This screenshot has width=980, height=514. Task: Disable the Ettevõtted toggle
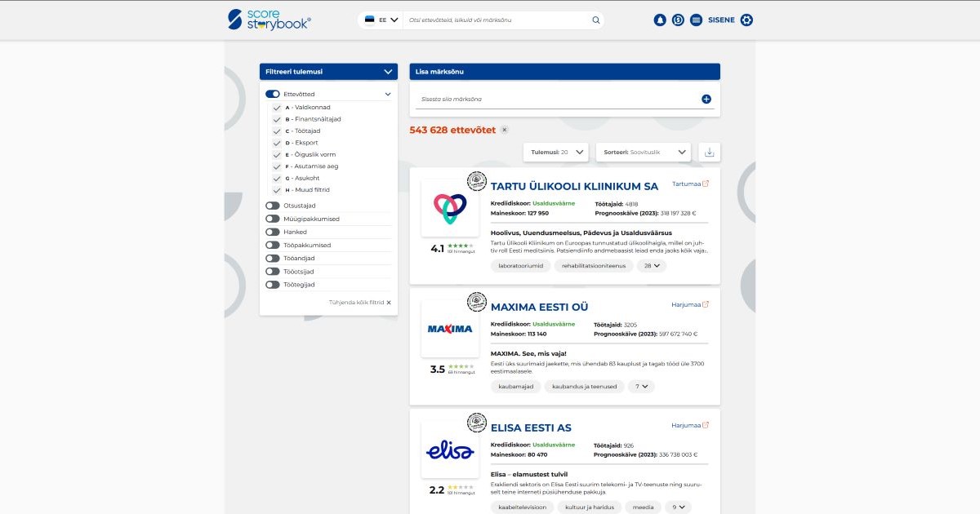[x=272, y=94]
